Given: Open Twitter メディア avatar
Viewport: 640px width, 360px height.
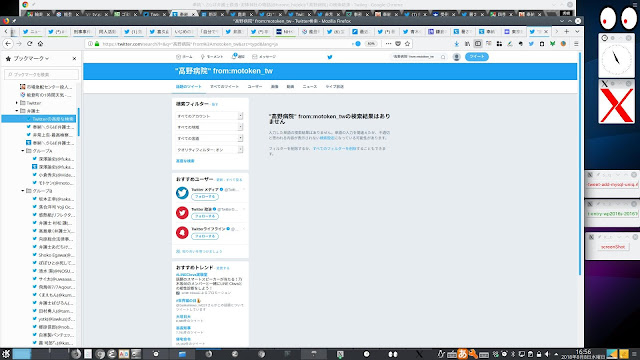Looking at the screenshot, I should click(182, 193).
